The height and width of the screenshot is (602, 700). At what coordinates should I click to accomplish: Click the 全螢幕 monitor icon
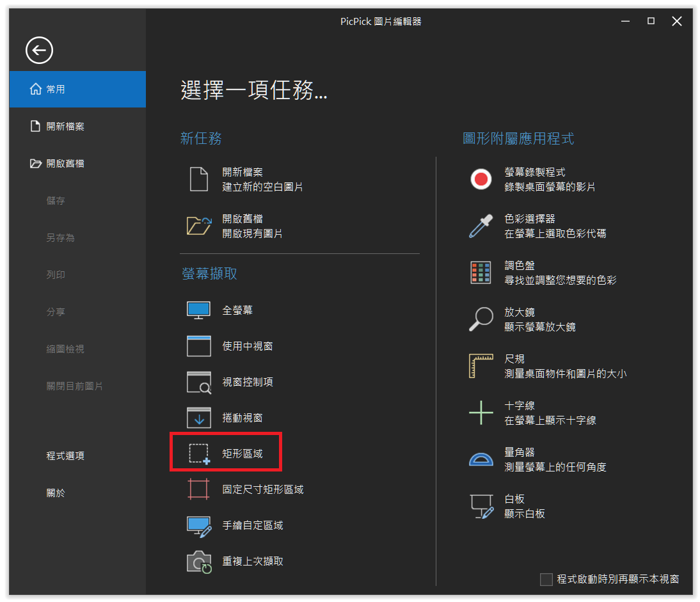pos(198,310)
